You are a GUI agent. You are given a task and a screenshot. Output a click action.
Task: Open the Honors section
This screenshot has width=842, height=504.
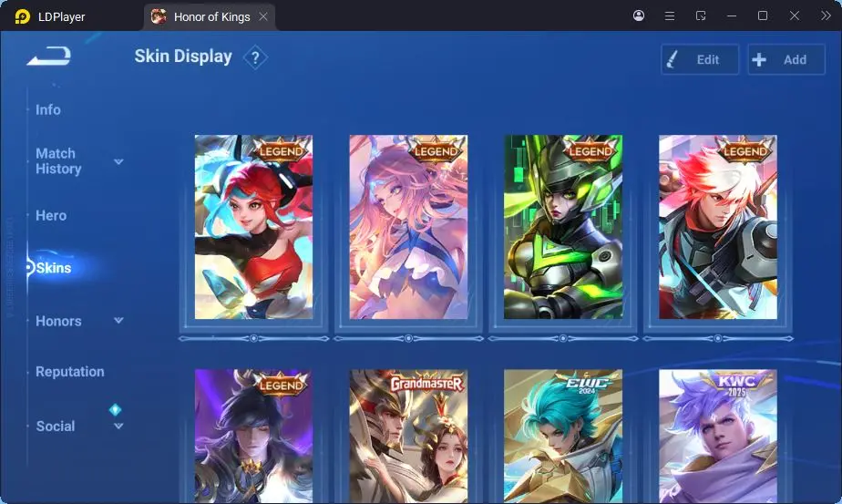pos(58,322)
